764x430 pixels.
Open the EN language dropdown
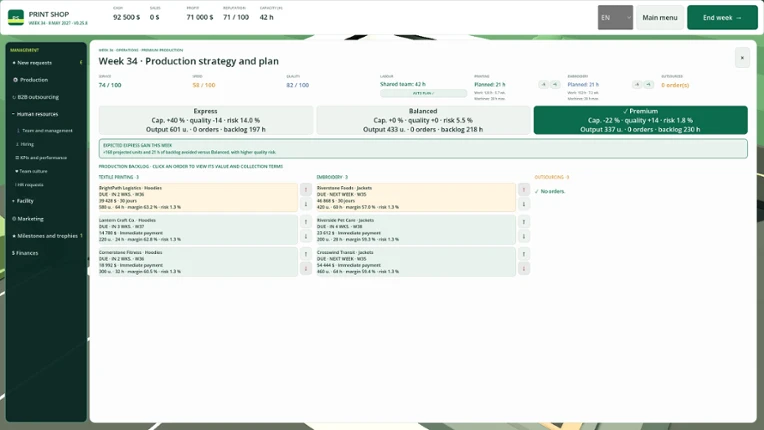[x=615, y=18]
